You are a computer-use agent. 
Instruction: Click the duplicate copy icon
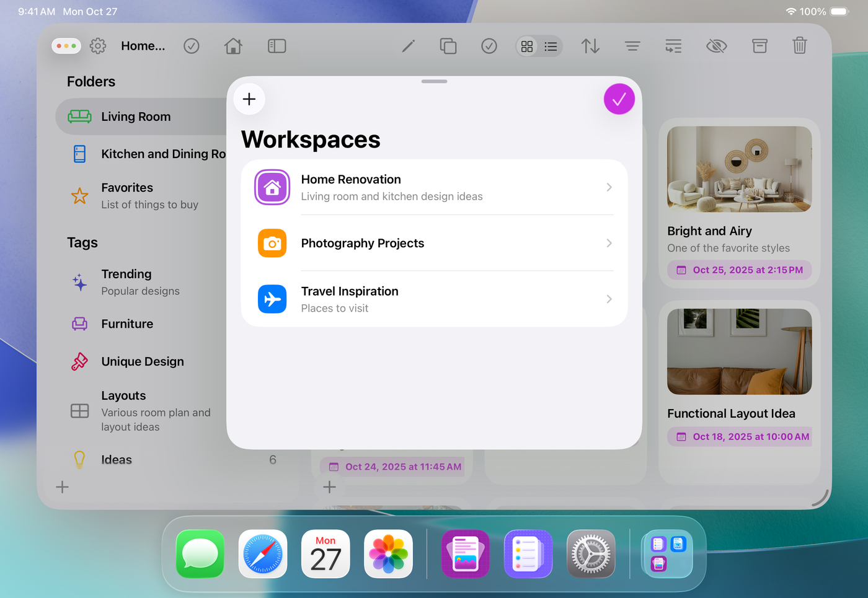(x=448, y=46)
